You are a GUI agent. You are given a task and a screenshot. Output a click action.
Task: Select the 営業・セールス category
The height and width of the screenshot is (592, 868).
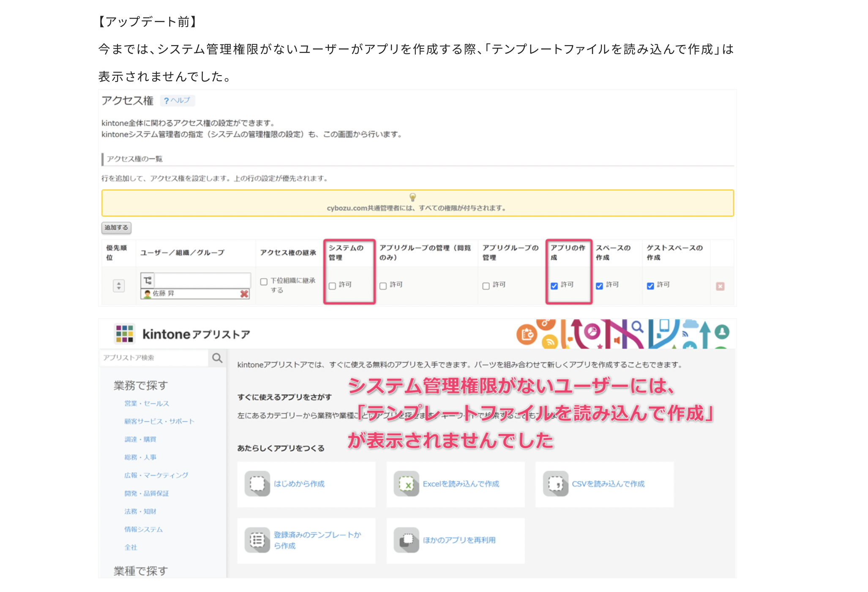coord(147,403)
